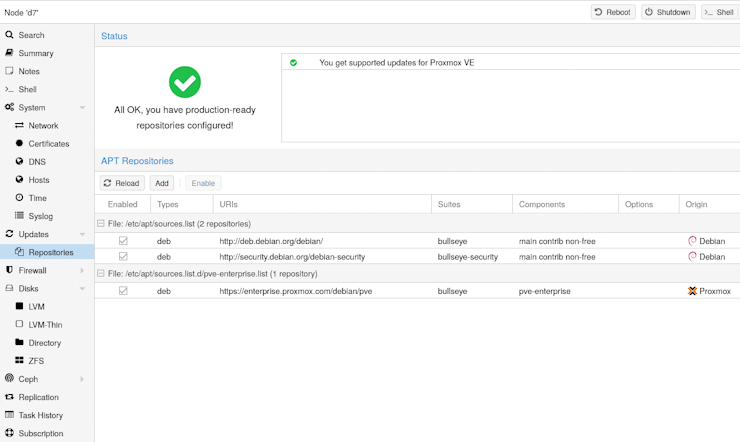
Task: Click the Reboot button
Action: pyautogui.click(x=613, y=12)
